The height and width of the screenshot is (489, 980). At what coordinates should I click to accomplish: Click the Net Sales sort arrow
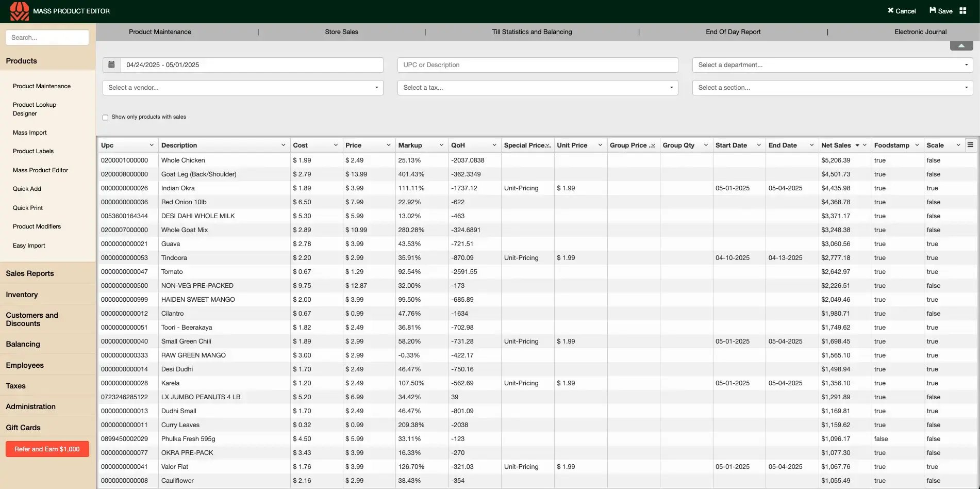click(x=857, y=145)
